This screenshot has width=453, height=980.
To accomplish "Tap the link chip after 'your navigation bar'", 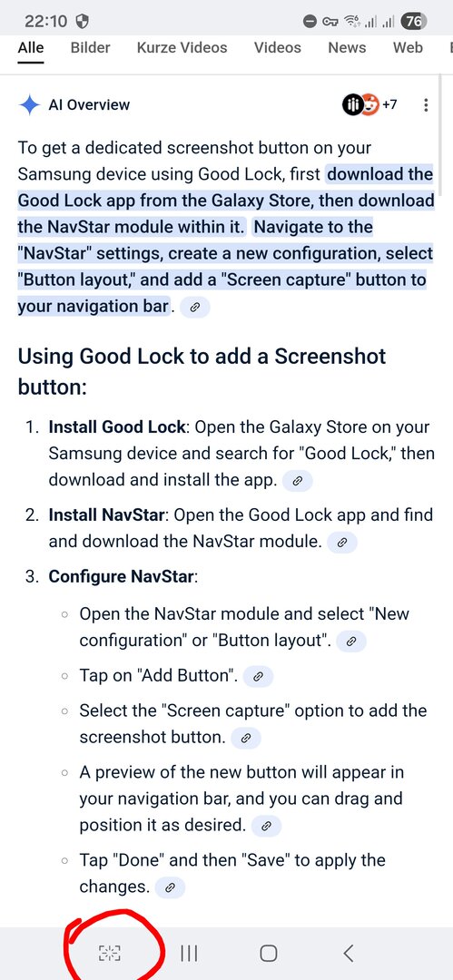I will [x=195, y=307].
